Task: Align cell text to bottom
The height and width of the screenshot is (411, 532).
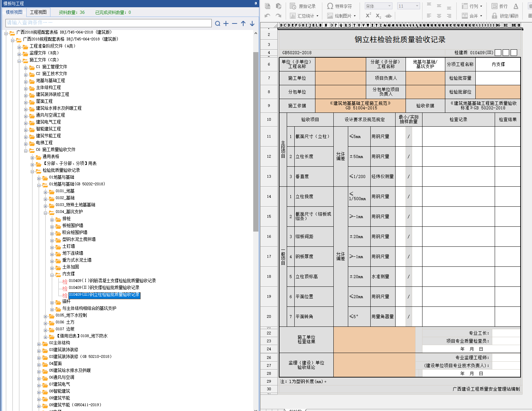Action: (x=449, y=7)
